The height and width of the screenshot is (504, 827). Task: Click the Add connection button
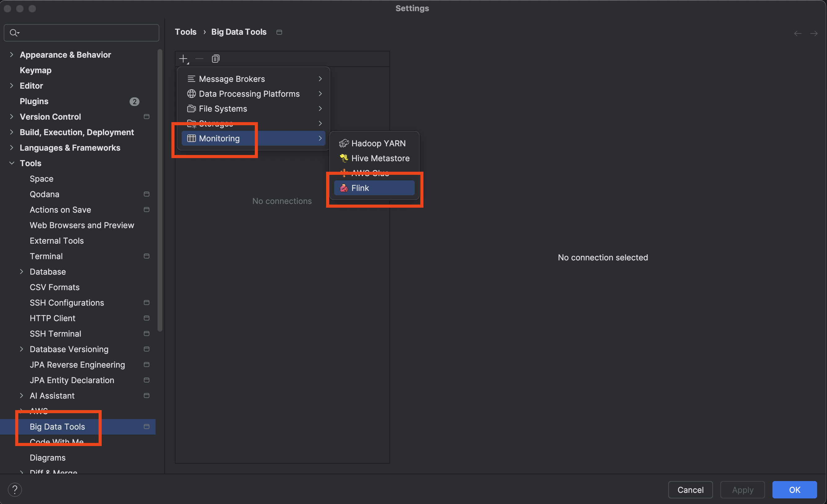click(x=184, y=58)
